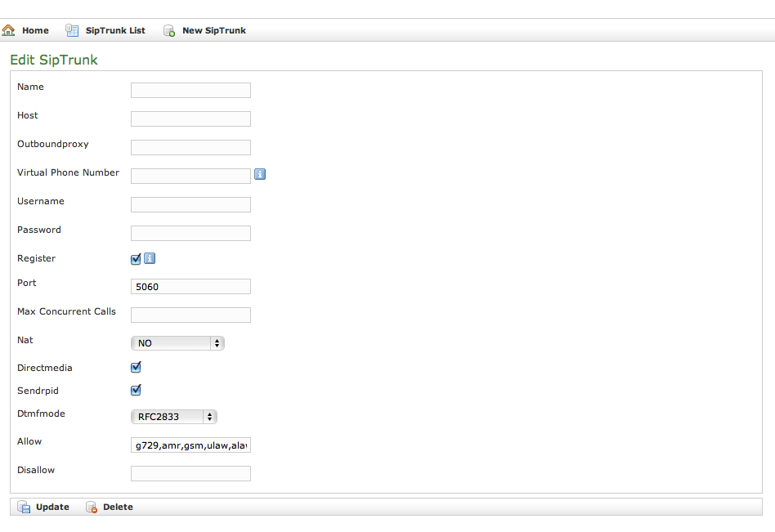Open the Nat dropdown
Screen dimensions: 775x532
[x=177, y=343]
